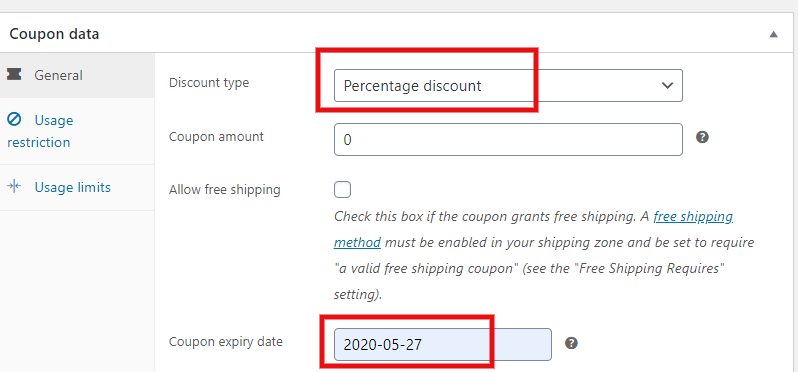Enable the Allow free shipping checkbox
Viewport: 798px width, 372px height.
click(343, 190)
